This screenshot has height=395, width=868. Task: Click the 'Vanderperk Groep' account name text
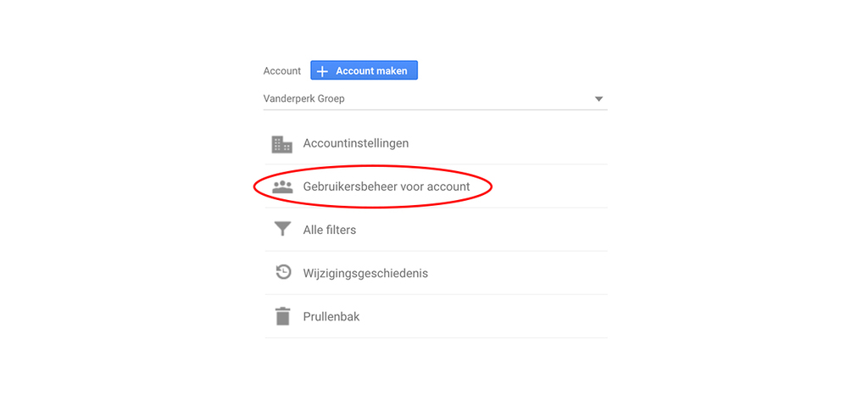tap(304, 99)
